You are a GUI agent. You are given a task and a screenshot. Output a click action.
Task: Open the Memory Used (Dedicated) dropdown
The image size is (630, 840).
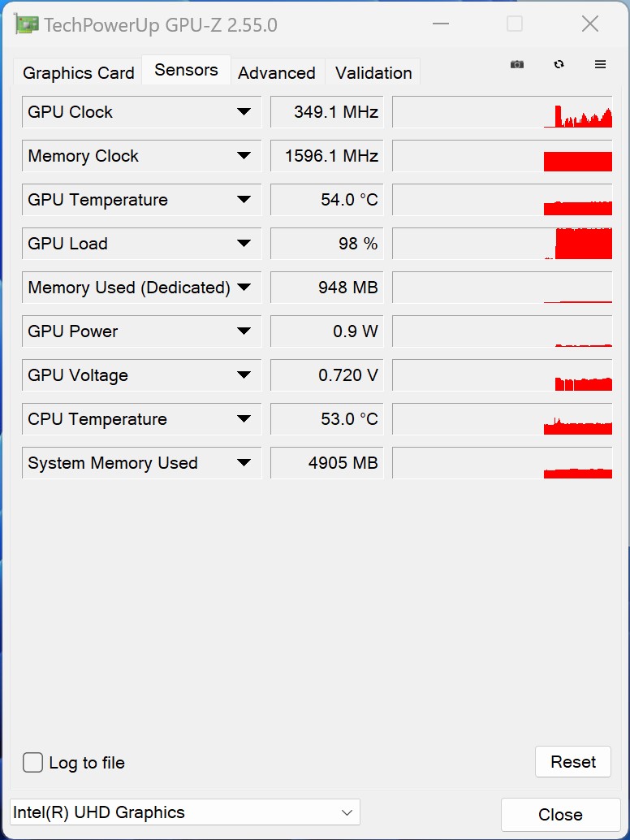pyautogui.click(x=244, y=288)
